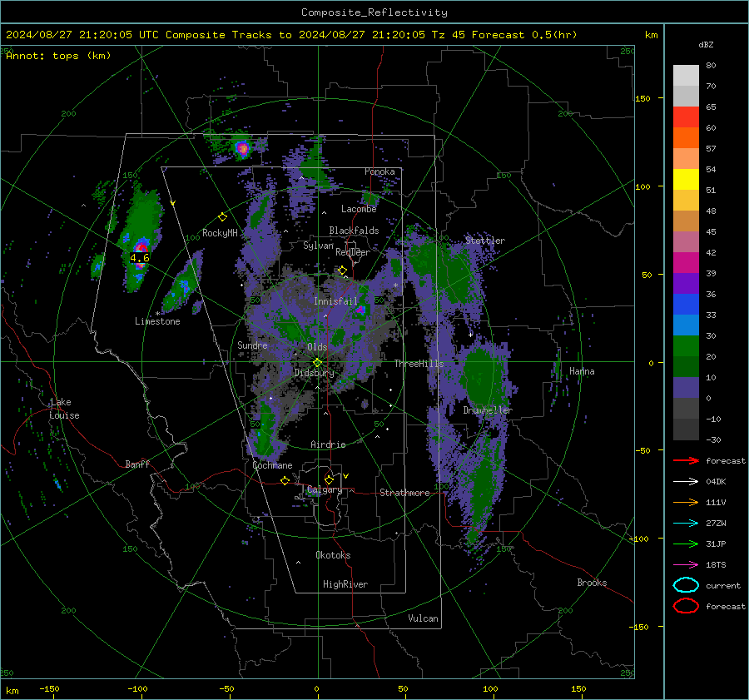Click the red forecast ellipse legend icon
This screenshot has height=700, width=749.
click(x=686, y=606)
